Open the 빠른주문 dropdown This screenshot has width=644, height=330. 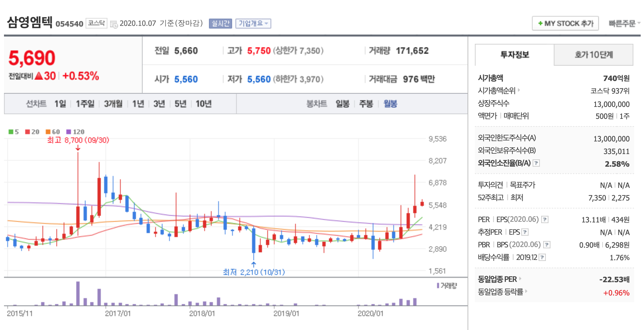point(624,24)
